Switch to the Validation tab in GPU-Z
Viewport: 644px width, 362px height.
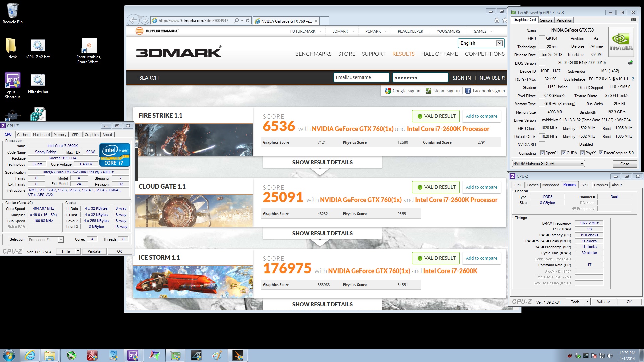coord(564,20)
